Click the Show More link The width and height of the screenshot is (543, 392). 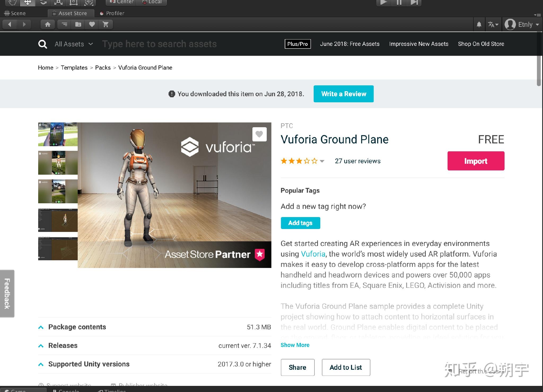tap(295, 345)
